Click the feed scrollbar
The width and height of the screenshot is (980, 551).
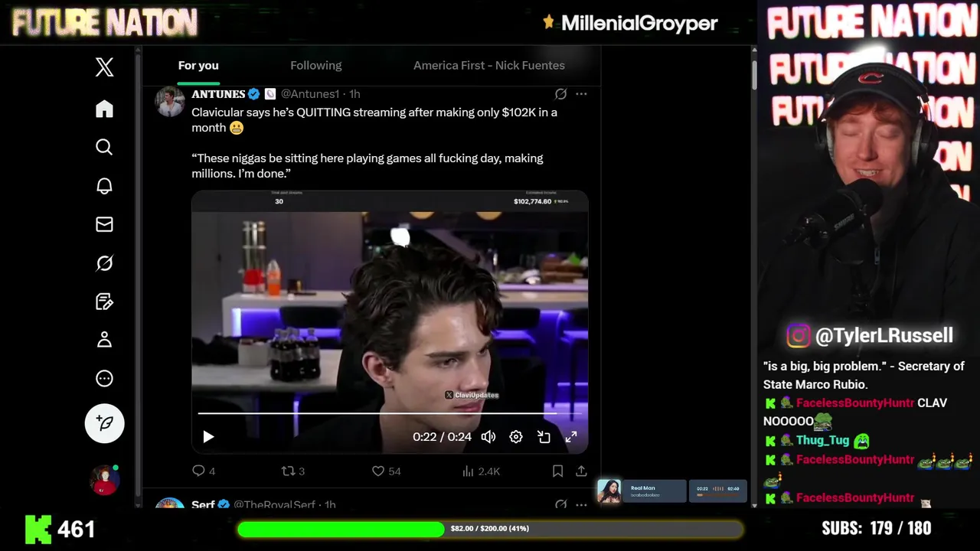click(x=754, y=75)
